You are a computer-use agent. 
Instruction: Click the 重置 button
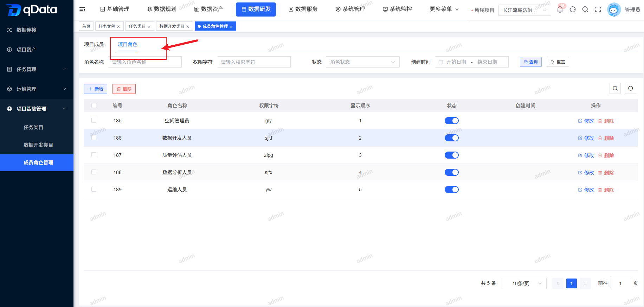558,62
